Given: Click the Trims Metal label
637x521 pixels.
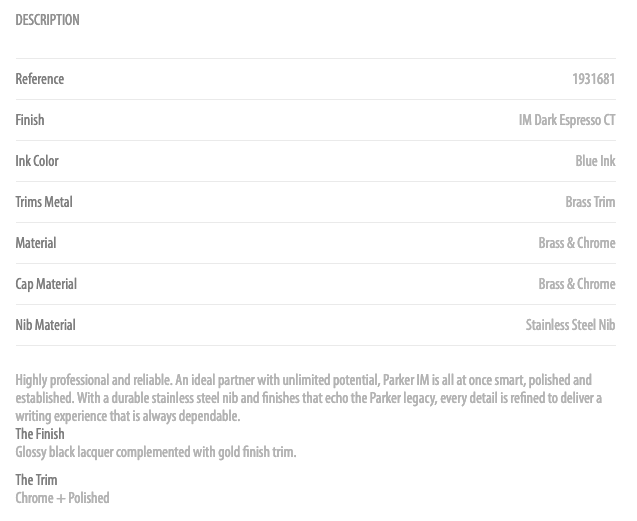Looking at the screenshot, I should click(x=44, y=202).
